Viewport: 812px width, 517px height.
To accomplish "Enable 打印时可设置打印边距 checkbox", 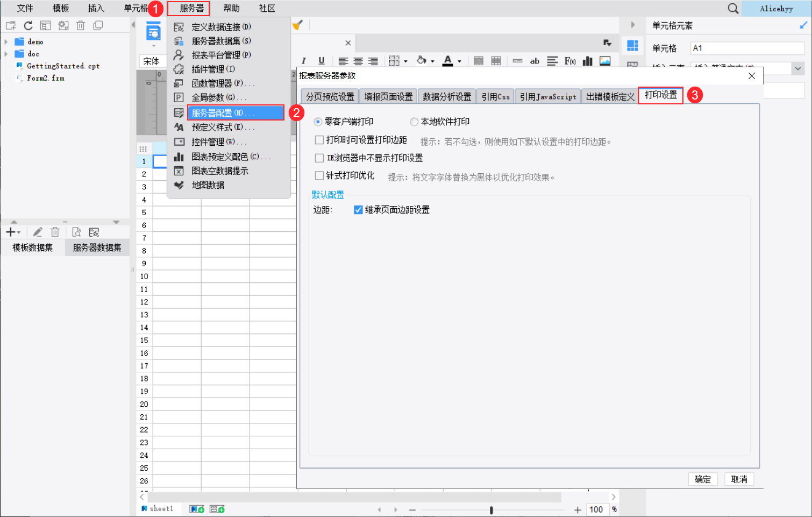I will point(319,140).
